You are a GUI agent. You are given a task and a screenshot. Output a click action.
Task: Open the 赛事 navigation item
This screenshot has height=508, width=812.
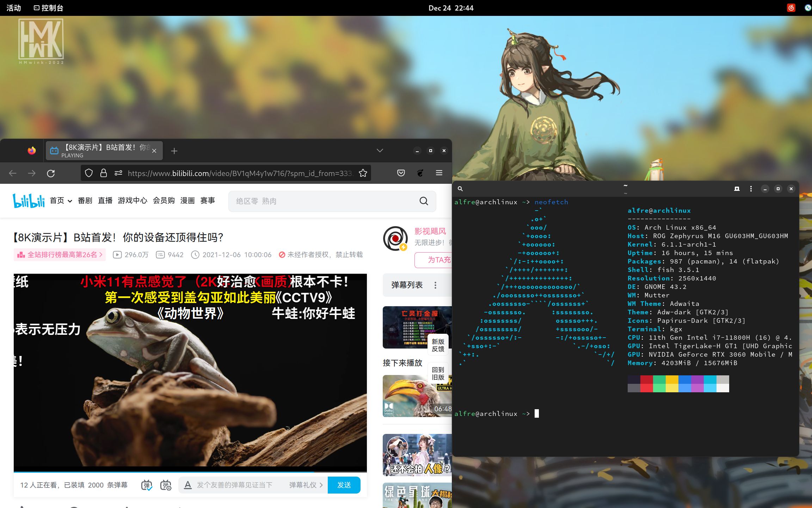coord(208,201)
